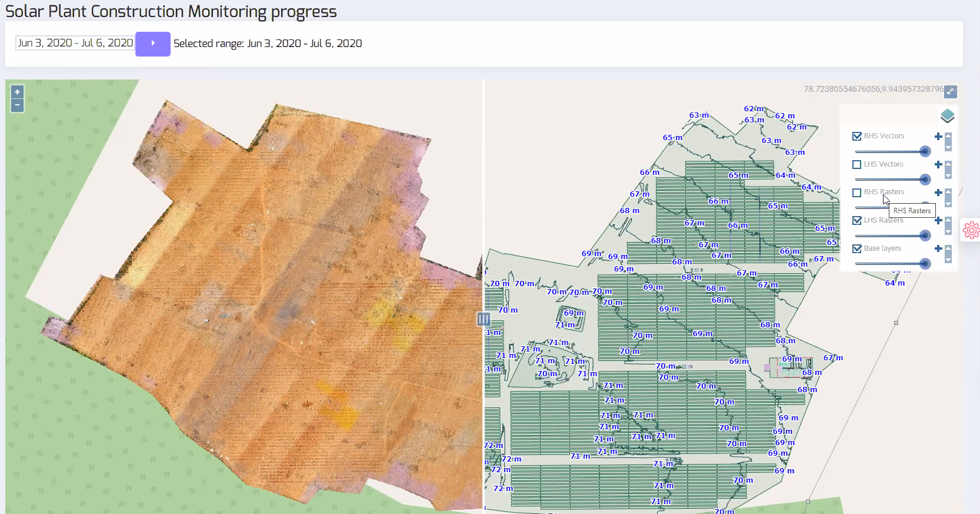Expand LHS Rasters with plus icon

(x=938, y=220)
